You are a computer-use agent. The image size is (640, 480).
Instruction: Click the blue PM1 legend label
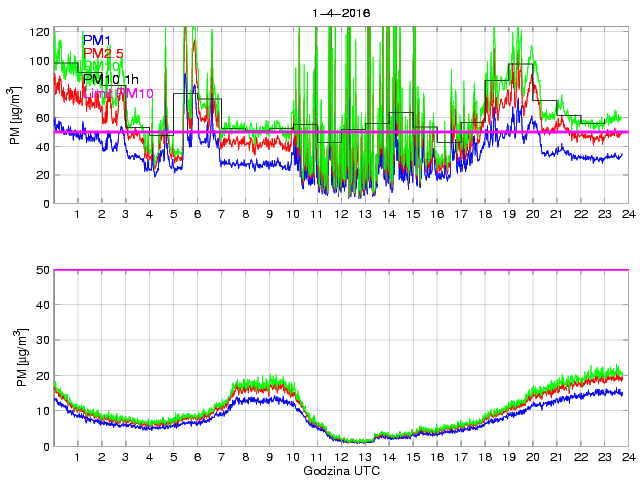coord(97,40)
